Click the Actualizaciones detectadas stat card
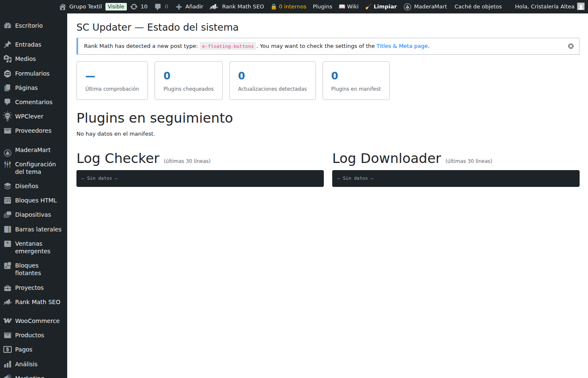Image resolution: width=588 pixels, height=378 pixels. coord(272,81)
